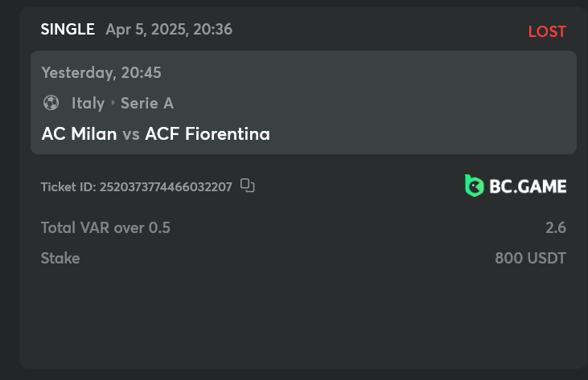This screenshot has height=380, width=588.
Task: Click the Stake label
Action: 60,259
